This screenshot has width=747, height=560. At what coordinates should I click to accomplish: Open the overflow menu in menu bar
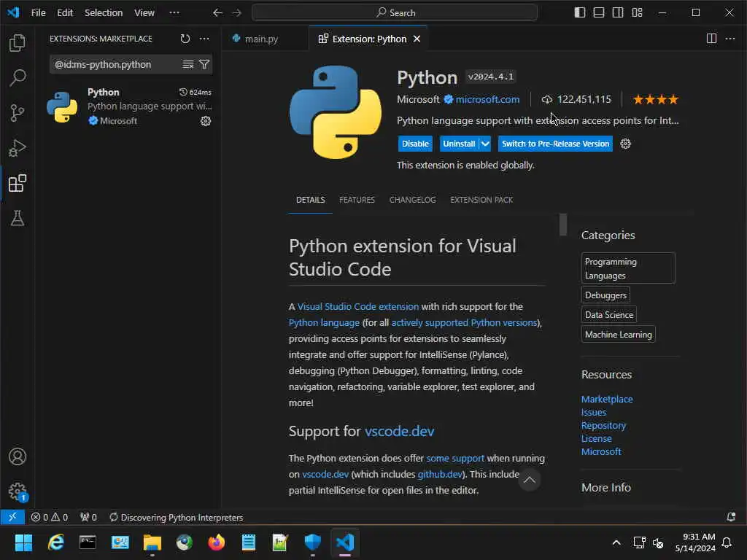click(x=174, y=13)
